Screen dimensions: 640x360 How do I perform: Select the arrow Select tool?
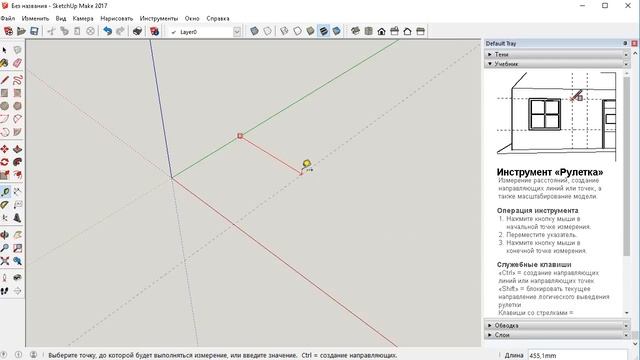(x=4, y=50)
